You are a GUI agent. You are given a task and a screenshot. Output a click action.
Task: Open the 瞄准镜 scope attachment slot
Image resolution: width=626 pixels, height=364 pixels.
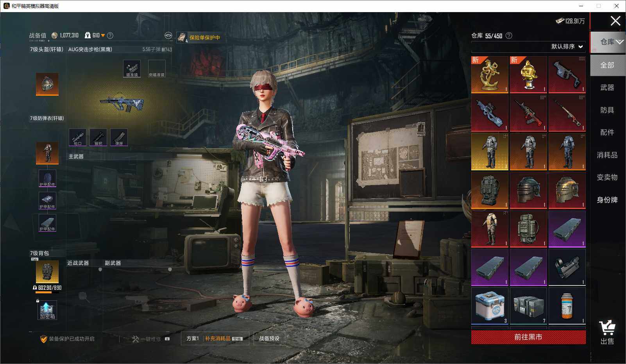coord(132,68)
